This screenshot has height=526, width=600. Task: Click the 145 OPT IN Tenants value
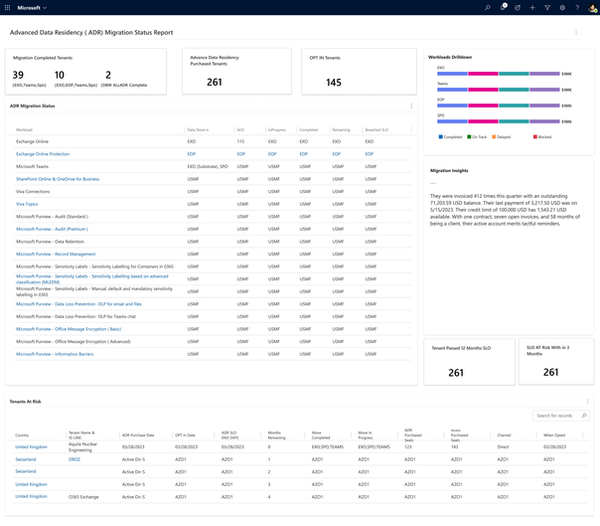(x=334, y=83)
